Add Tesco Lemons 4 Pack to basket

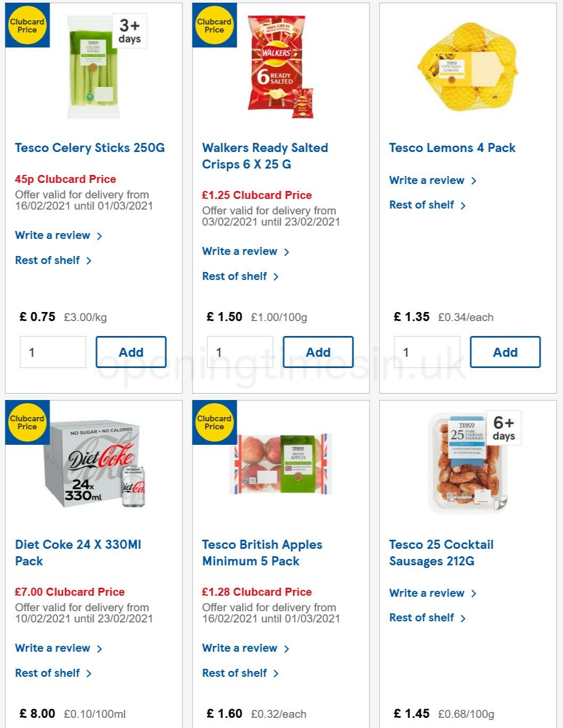505,352
